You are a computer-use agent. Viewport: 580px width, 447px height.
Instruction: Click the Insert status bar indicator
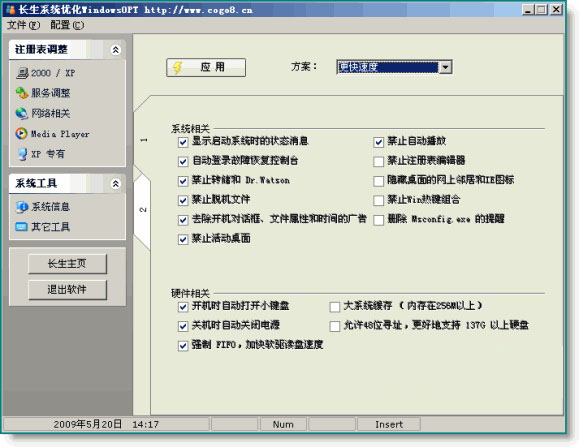tap(389, 424)
